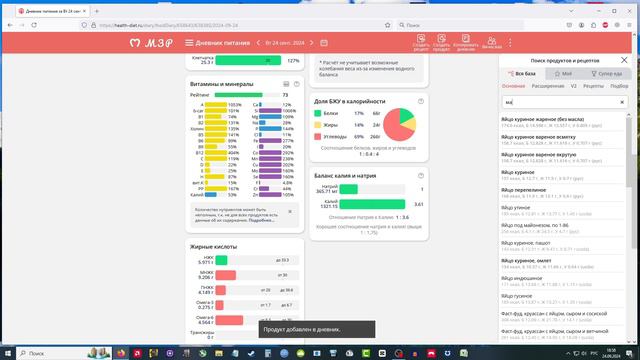Choose Яйцо куриное, пашот result
Viewport: 640px width, 360px height.
click(562, 246)
